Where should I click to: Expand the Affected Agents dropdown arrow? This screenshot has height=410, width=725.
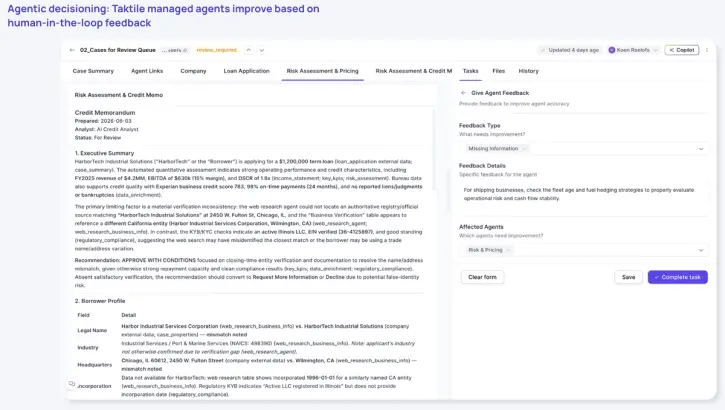(701, 250)
